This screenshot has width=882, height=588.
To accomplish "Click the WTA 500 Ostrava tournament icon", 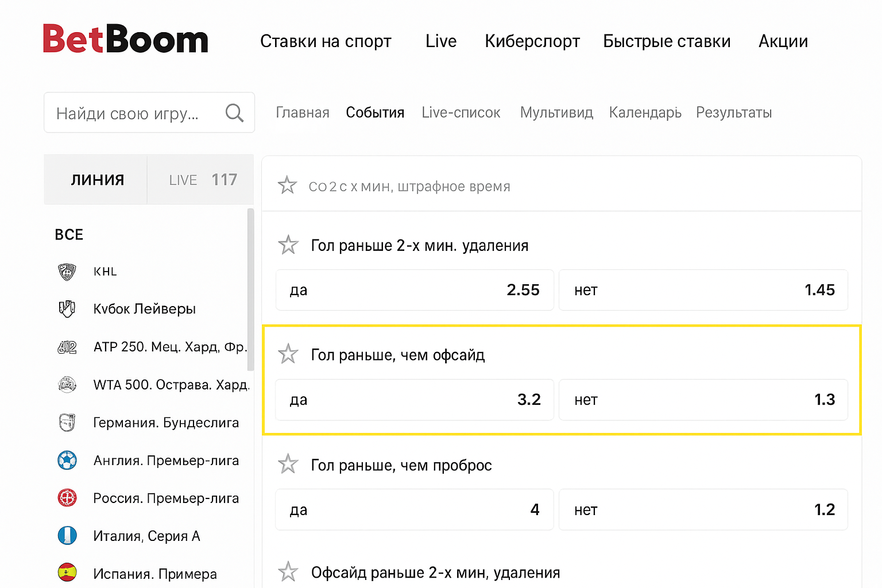I will click(x=67, y=385).
